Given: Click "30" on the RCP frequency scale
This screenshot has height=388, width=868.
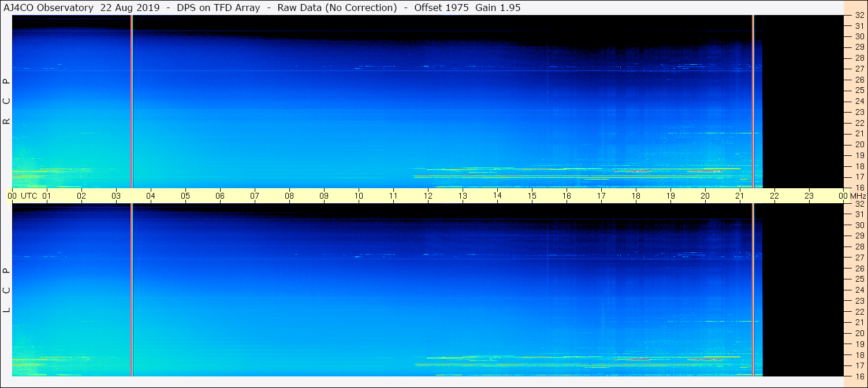Looking at the screenshot, I should 859,36.
